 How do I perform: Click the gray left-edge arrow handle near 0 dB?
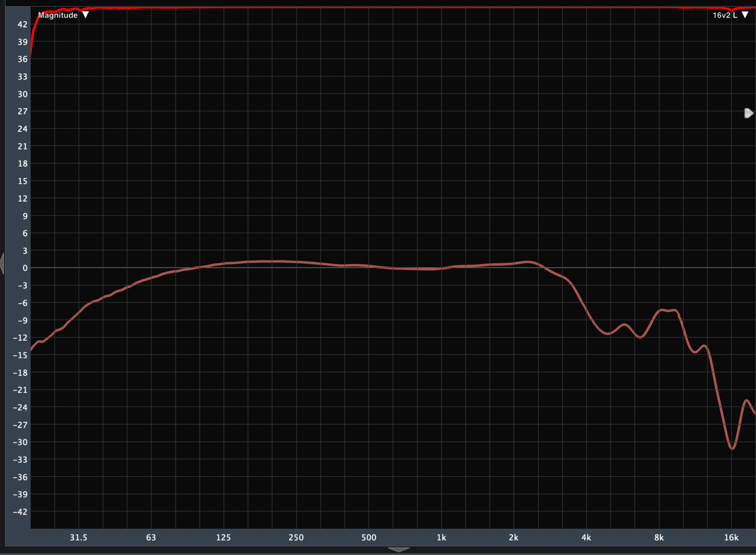pyautogui.click(x=2, y=263)
